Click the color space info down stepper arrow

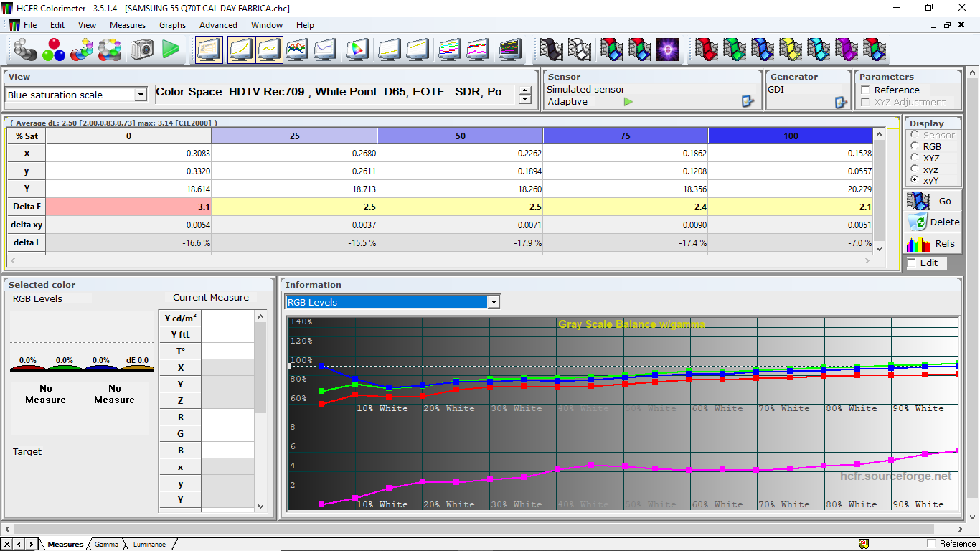526,100
